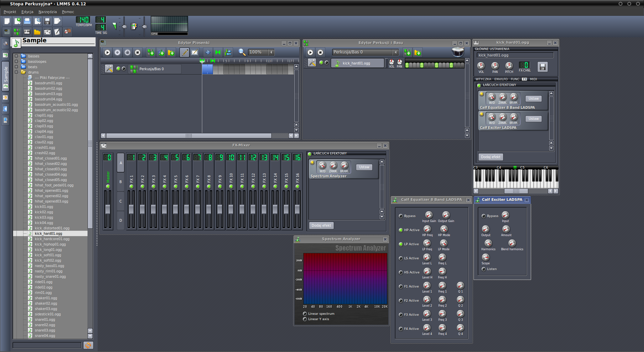The width and height of the screenshot is (644, 352).
Task: Click the master volume slider in toolbar
Action: [124, 27]
